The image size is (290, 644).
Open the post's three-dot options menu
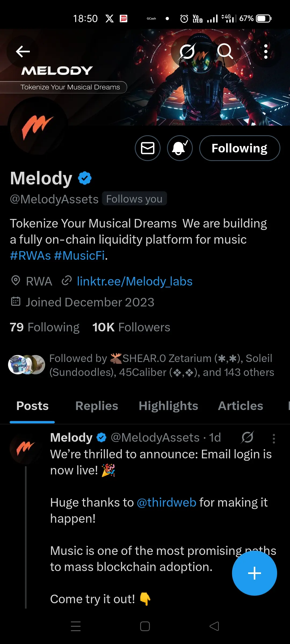[274, 438]
